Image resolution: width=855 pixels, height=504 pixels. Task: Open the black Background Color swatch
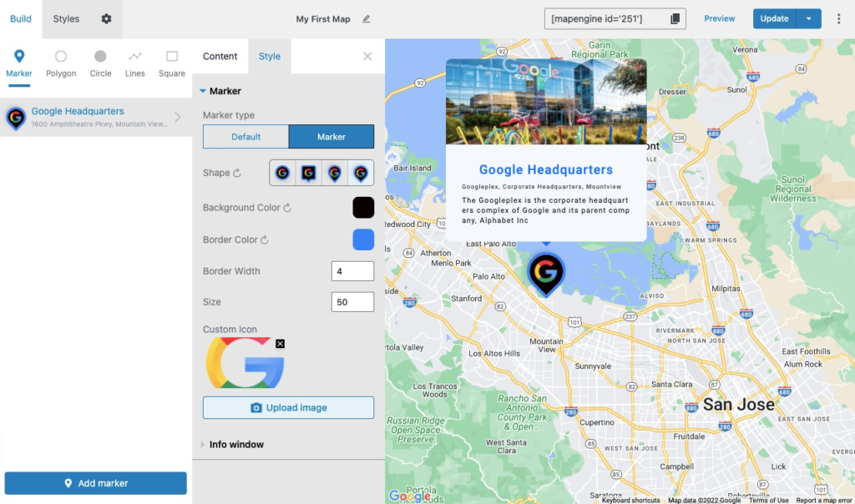363,208
